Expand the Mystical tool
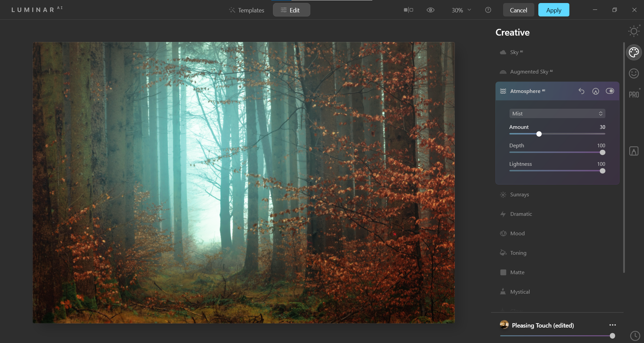 pos(557,292)
